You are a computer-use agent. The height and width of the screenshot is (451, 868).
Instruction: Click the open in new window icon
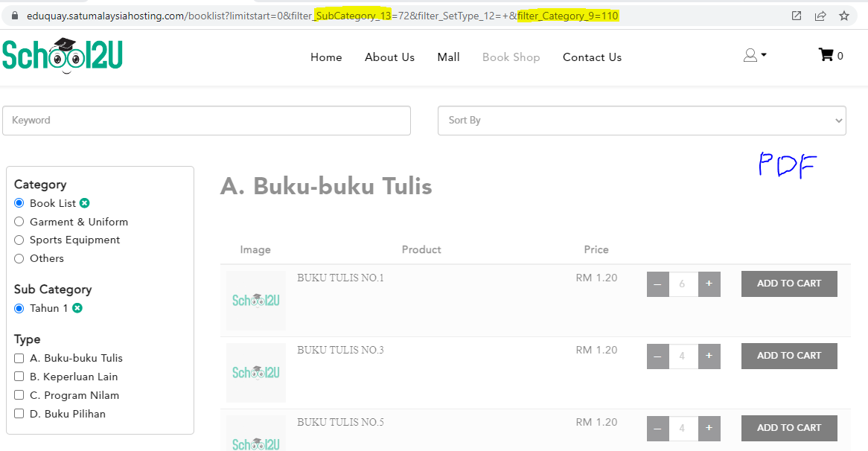pos(797,16)
